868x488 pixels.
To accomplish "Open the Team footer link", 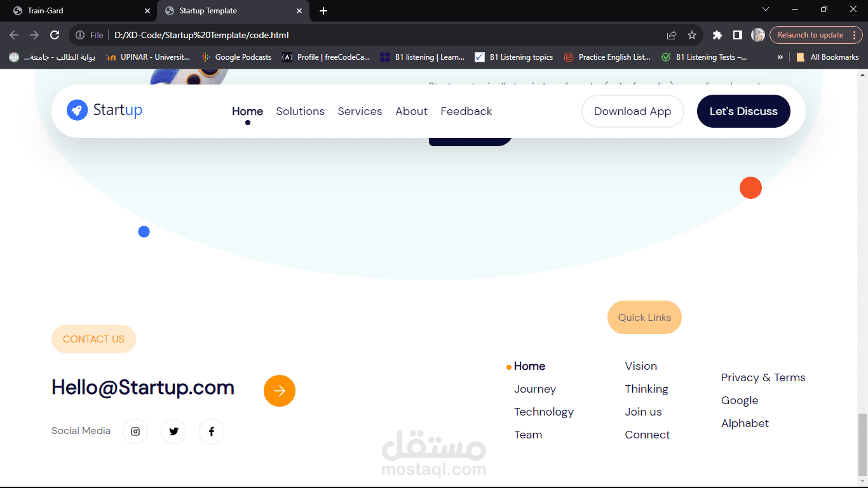I will 528,435.
